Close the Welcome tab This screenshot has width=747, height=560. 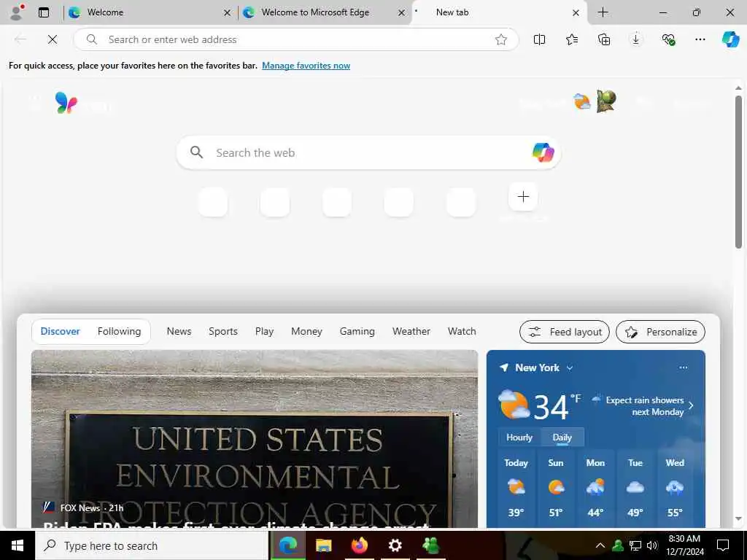228,13
